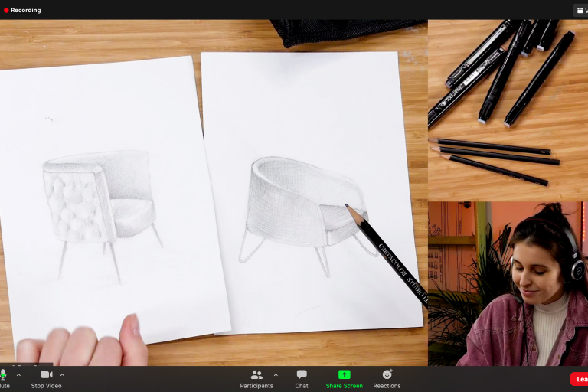The image size is (588, 392).
Task: Expand the caret next to Participants
Action: (277, 375)
